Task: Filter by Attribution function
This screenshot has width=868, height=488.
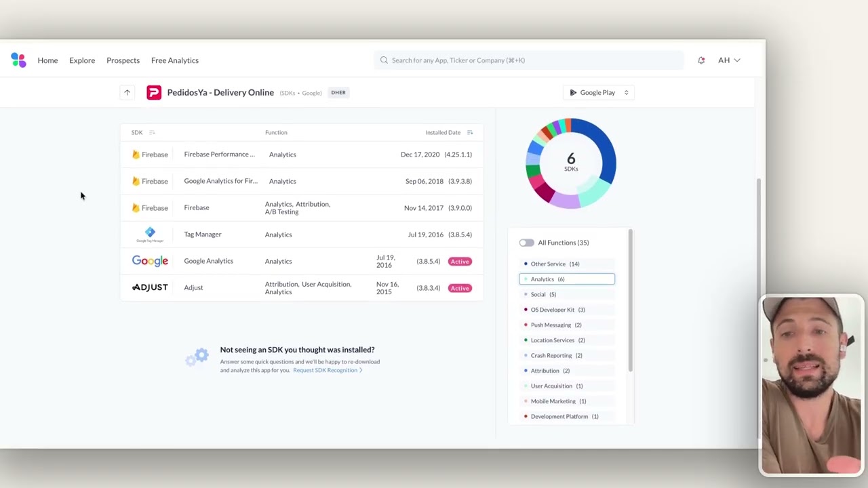Action: pyautogui.click(x=567, y=371)
